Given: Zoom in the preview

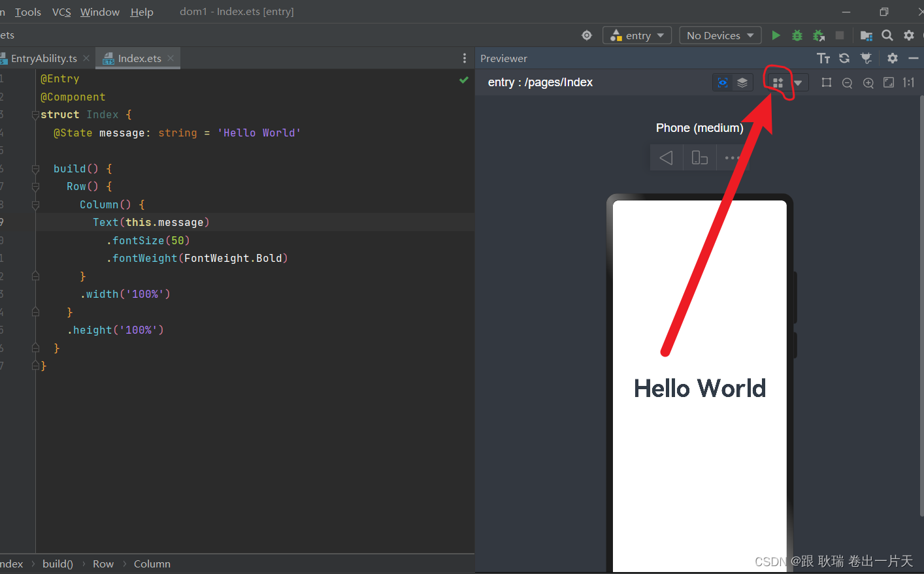Looking at the screenshot, I should [x=868, y=83].
